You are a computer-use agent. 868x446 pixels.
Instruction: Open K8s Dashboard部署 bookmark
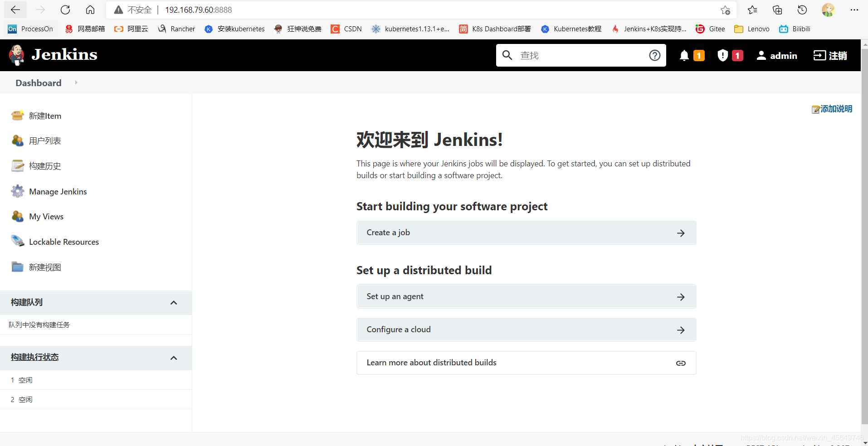(495, 29)
